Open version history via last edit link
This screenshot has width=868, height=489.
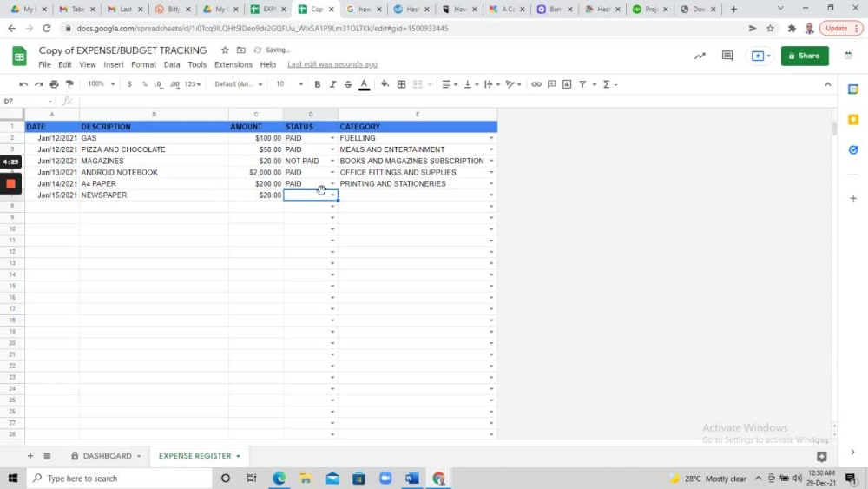coord(332,65)
